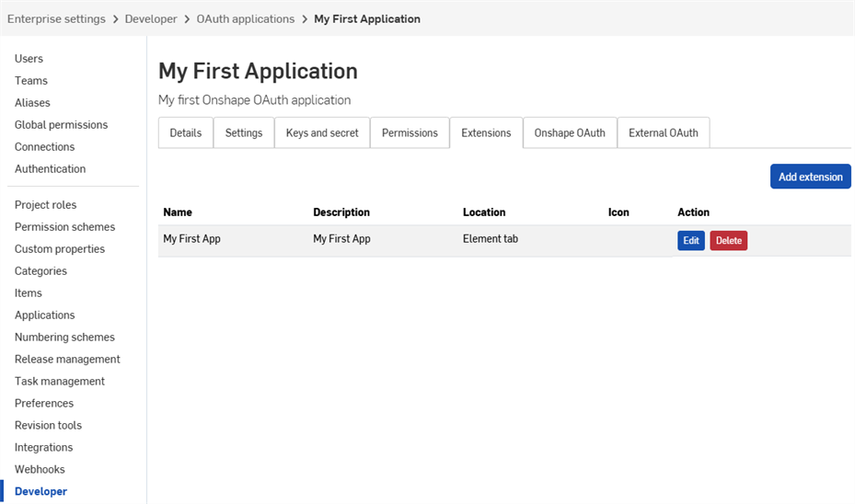855x504 pixels.
Task: Select Task management in sidebar
Action: (60, 382)
